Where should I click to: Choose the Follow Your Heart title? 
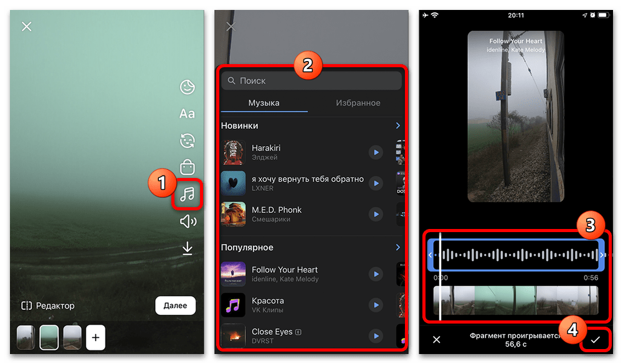285,270
